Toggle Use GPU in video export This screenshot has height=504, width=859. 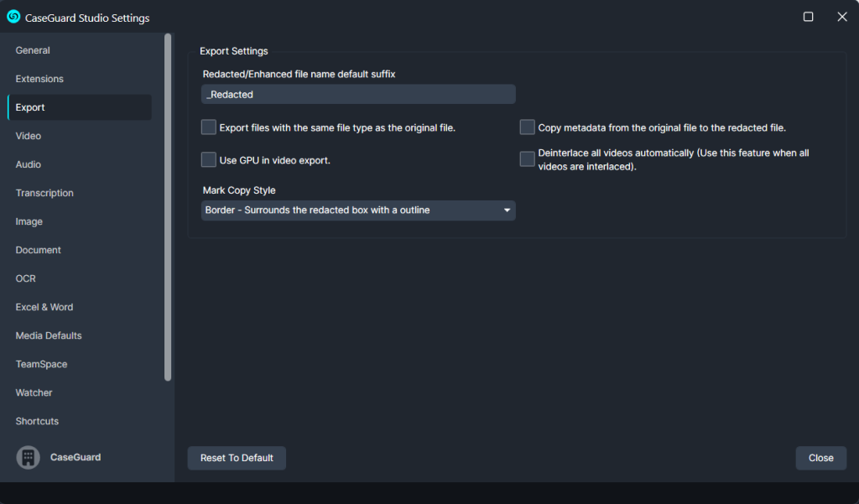(209, 159)
